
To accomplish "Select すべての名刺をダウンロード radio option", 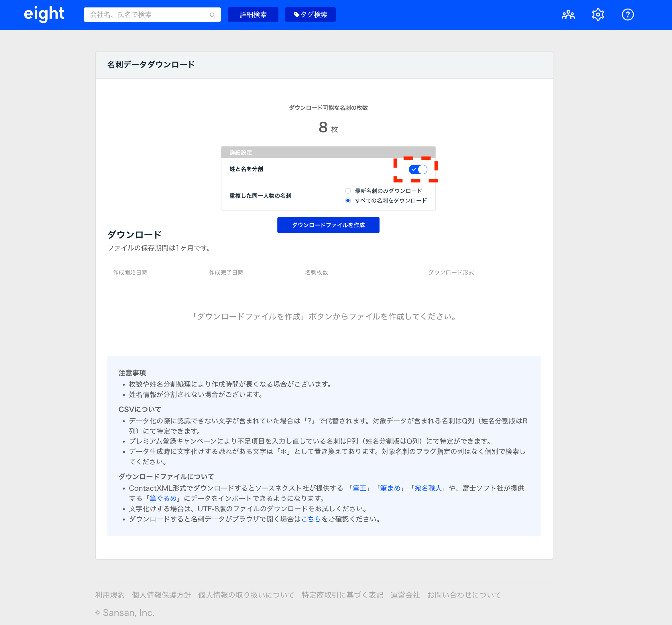I will (348, 200).
